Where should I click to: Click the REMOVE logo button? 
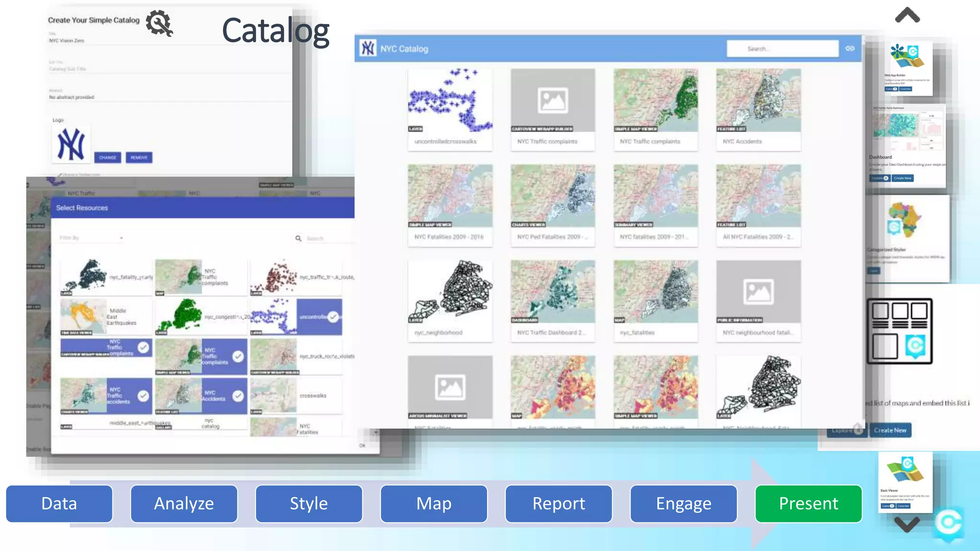click(x=139, y=157)
